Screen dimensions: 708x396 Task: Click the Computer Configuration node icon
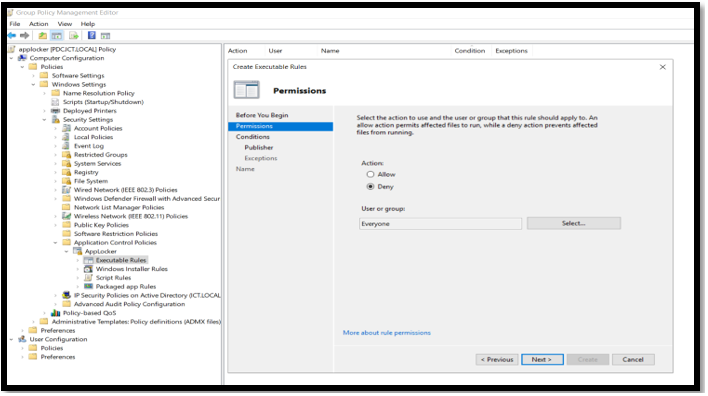pos(22,58)
